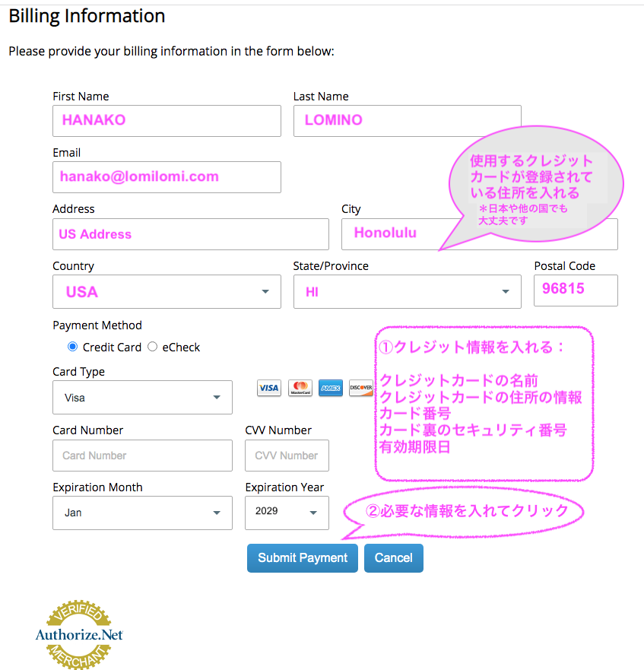
Task: Click into the CVV Number input field
Action: pyautogui.click(x=287, y=456)
